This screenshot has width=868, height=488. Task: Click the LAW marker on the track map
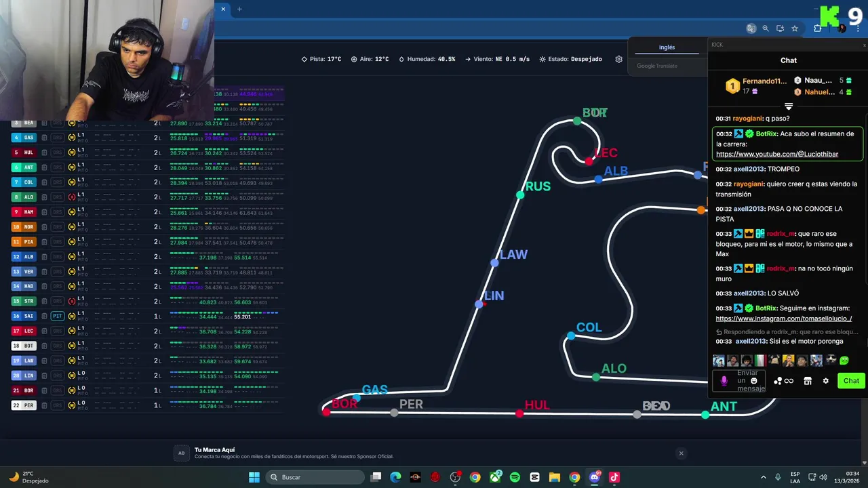pos(495,262)
